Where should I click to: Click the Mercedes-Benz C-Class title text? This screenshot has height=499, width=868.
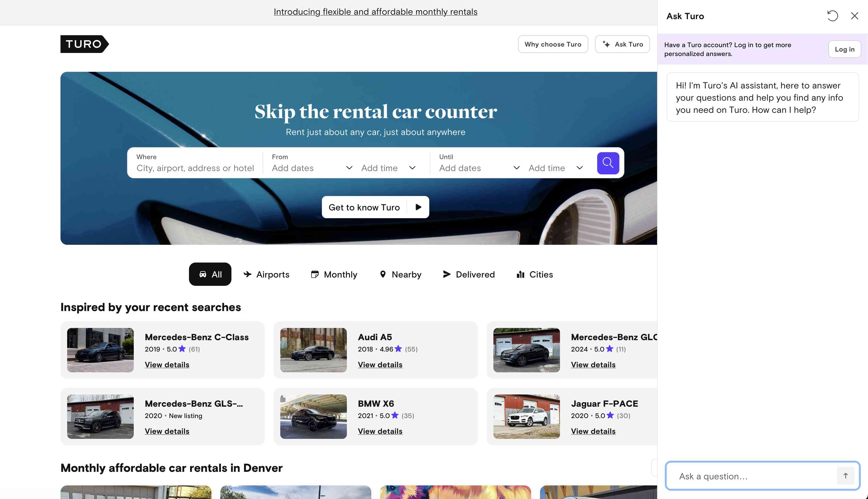pyautogui.click(x=196, y=337)
